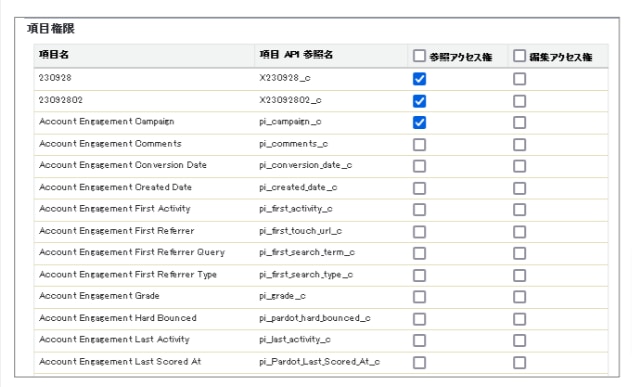Click API name pi__first_search_type__c

tap(306, 275)
